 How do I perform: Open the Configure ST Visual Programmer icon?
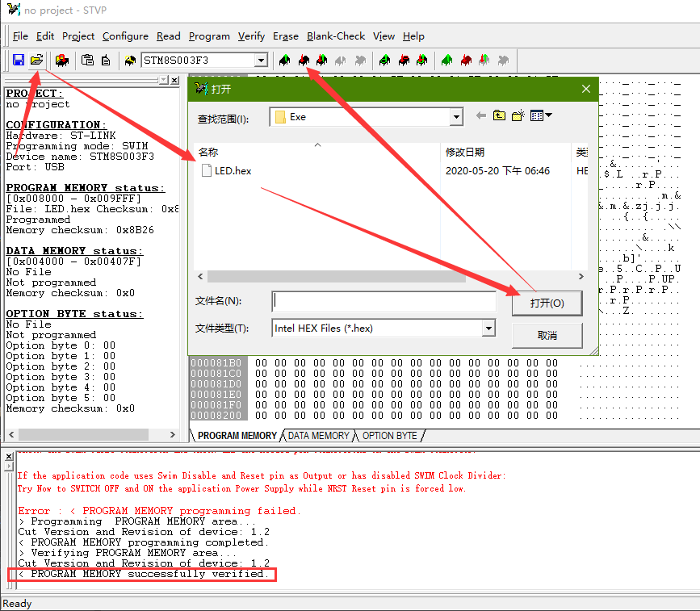coord(62,60)
